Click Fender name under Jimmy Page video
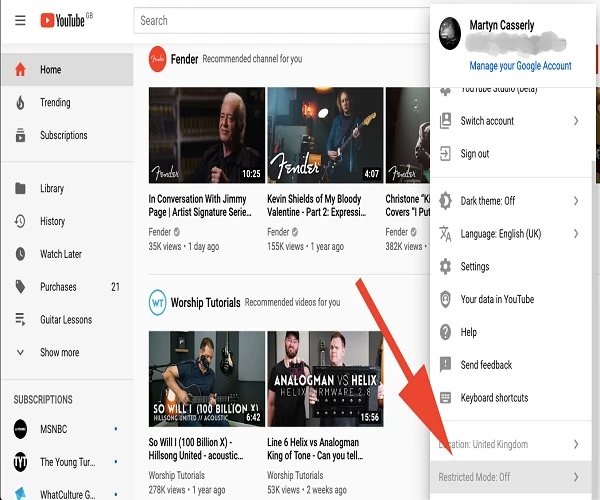This screenshot has height=500, width=600. pos(160,232)
